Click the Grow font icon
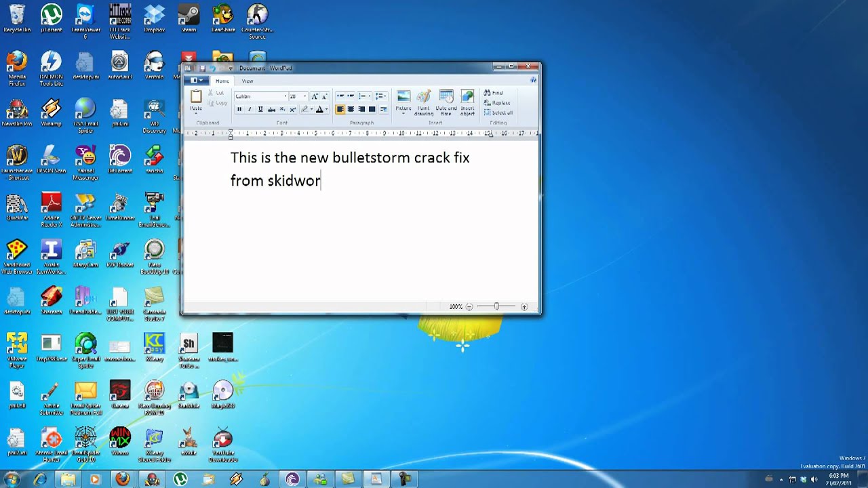The height and width of the screenshot is (488, 868). click(x=314, y=96)
